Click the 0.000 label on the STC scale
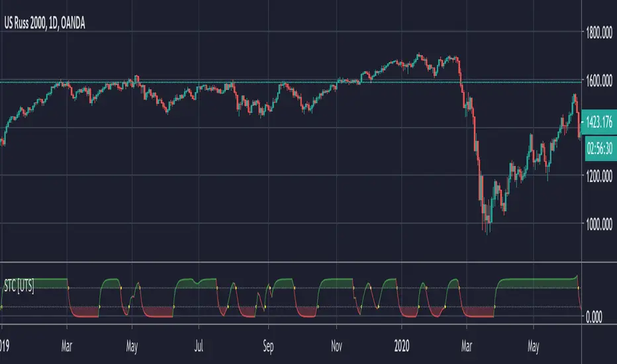Screen dimensions: 617x364 599,317
